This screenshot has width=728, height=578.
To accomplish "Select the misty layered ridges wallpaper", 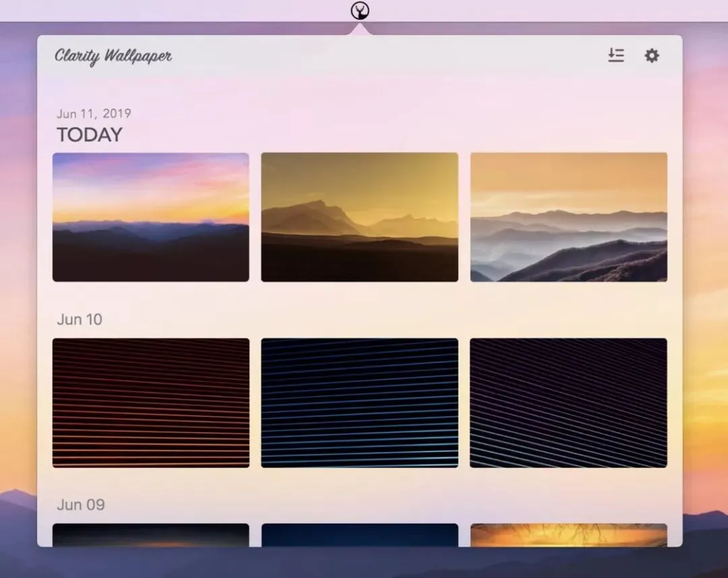I will click(x=569, y=217).
